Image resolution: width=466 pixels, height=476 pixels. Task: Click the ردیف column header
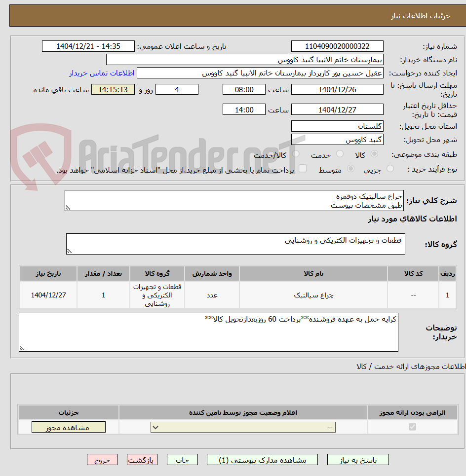pyautogui.click(x=447, y=274)
